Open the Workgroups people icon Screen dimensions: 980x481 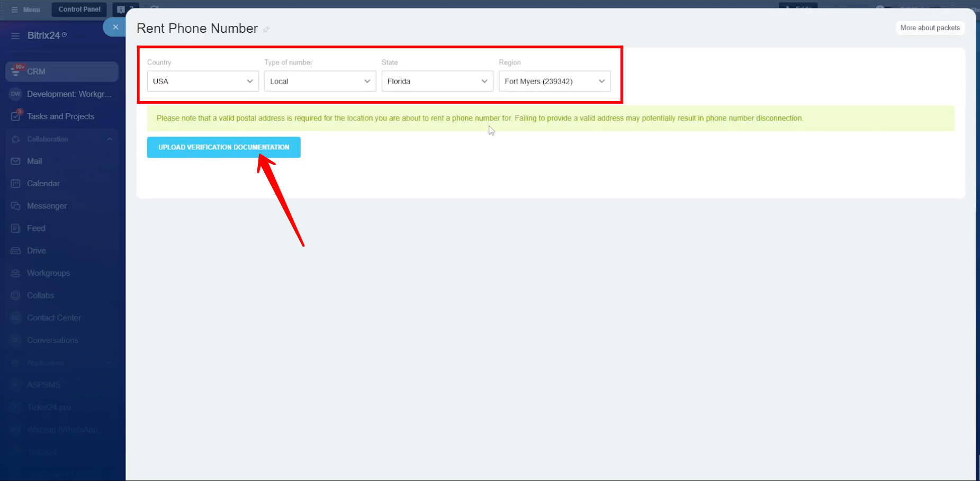point(15,273)
